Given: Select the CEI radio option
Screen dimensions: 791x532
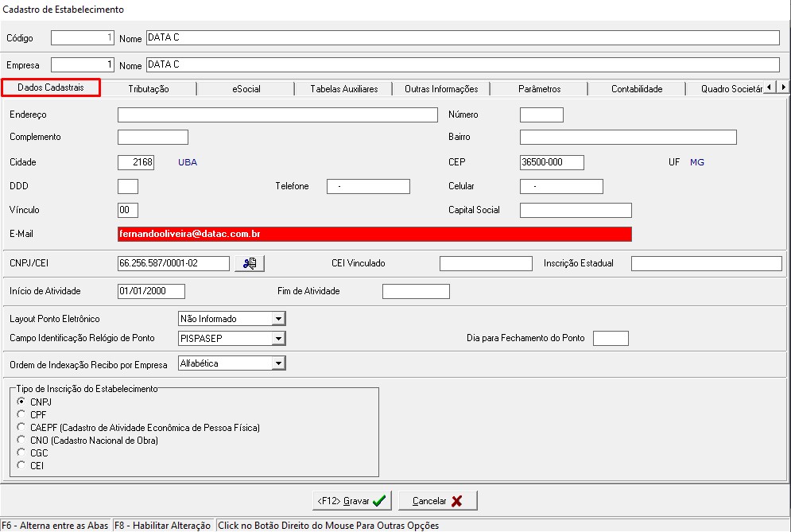Looking at the screenshot, I should click(21, 465).
